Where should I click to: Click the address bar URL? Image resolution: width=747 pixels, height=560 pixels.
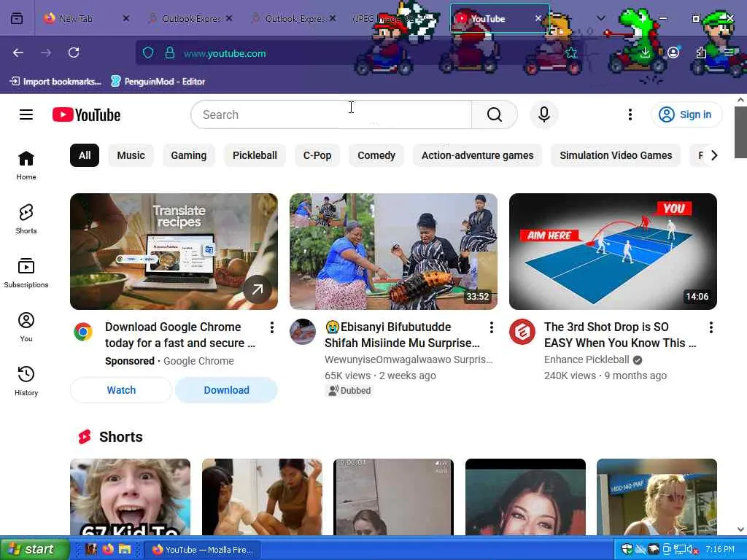[x=225, y=53]
